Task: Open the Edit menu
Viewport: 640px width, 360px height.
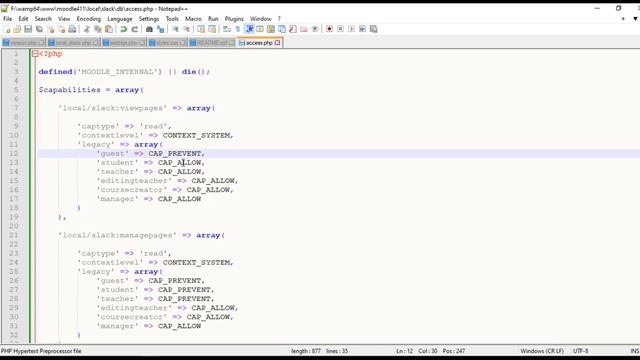Action: 23,19
